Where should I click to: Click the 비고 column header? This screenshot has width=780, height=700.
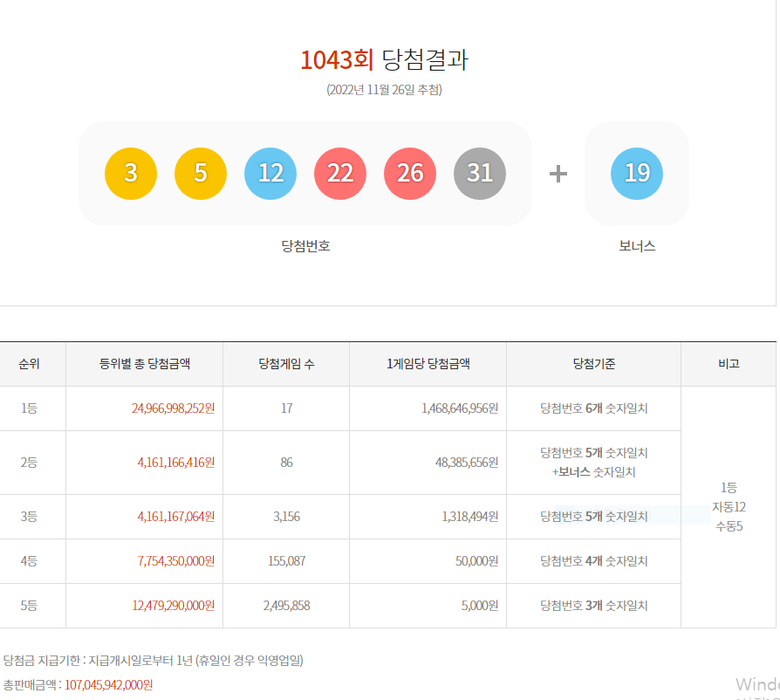tap(729, 364)
